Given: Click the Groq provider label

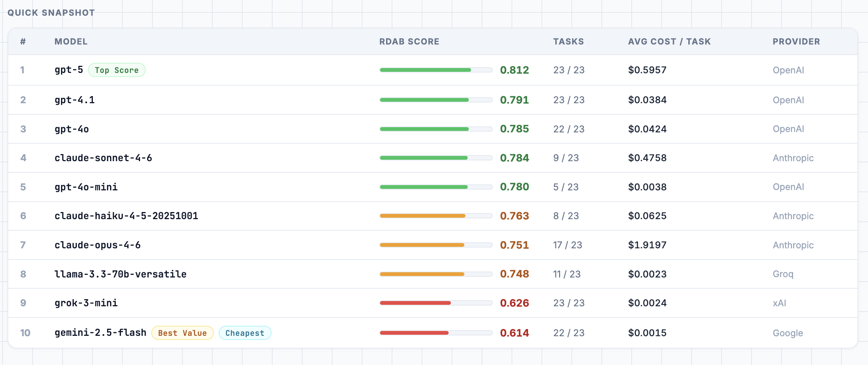Looking at the screenshot, I should 783,274.
